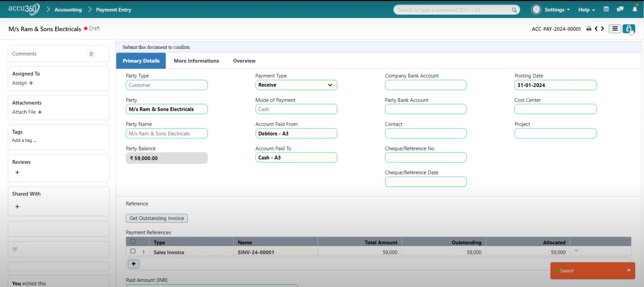This screenshot has width=644, height=287.
Task: Tick the Sales Invoice row checkbox
Action: 133,251
